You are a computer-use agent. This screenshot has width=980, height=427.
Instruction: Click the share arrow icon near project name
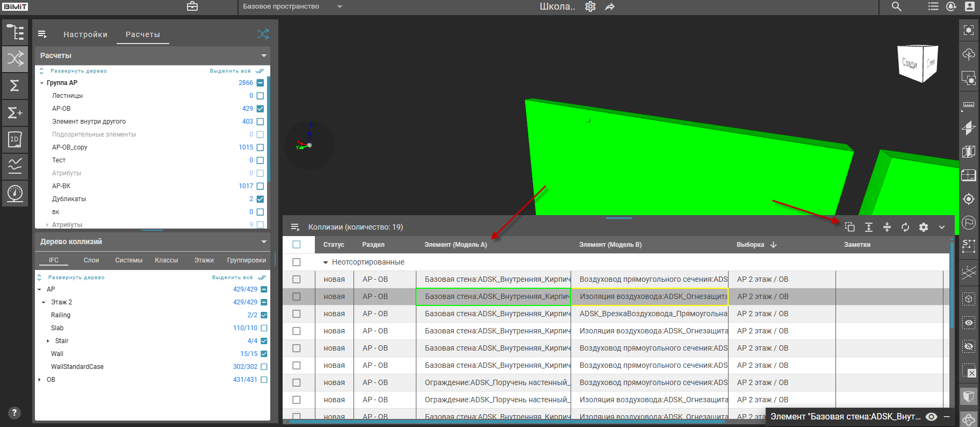point(610,7)
